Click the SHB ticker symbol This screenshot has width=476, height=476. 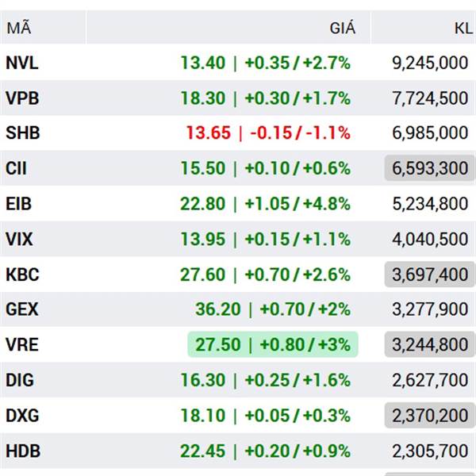tap(23, 133)
